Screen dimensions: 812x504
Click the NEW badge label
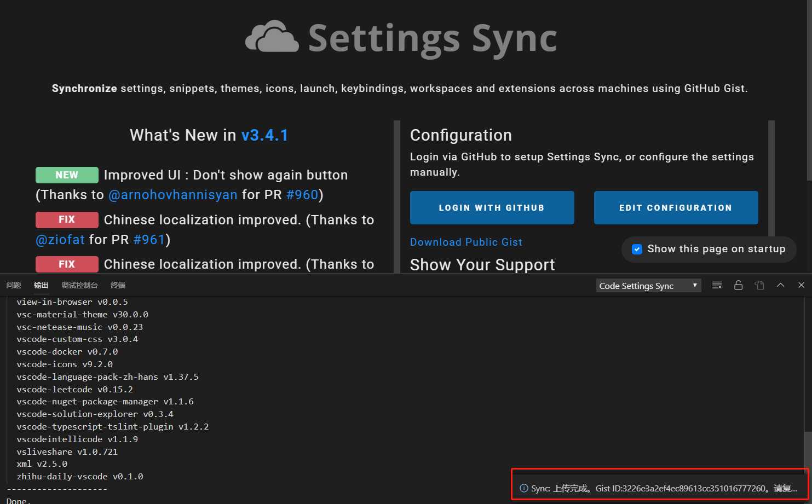point(67,175)
